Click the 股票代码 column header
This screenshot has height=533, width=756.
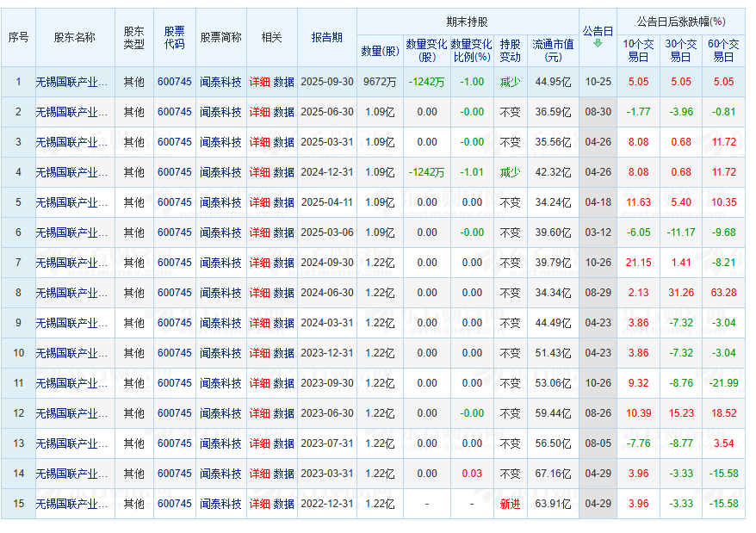pyautogui.click(x=175, y=38)
